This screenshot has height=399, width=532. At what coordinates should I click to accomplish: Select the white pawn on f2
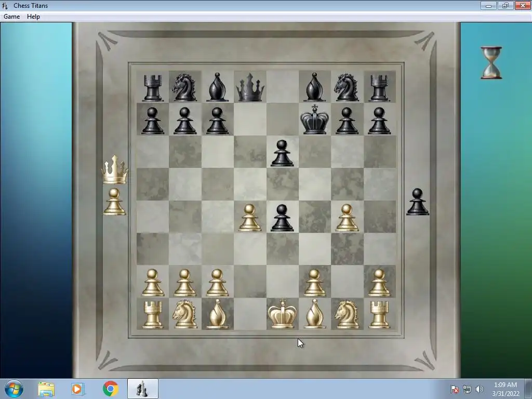click(x=314, y=283)
